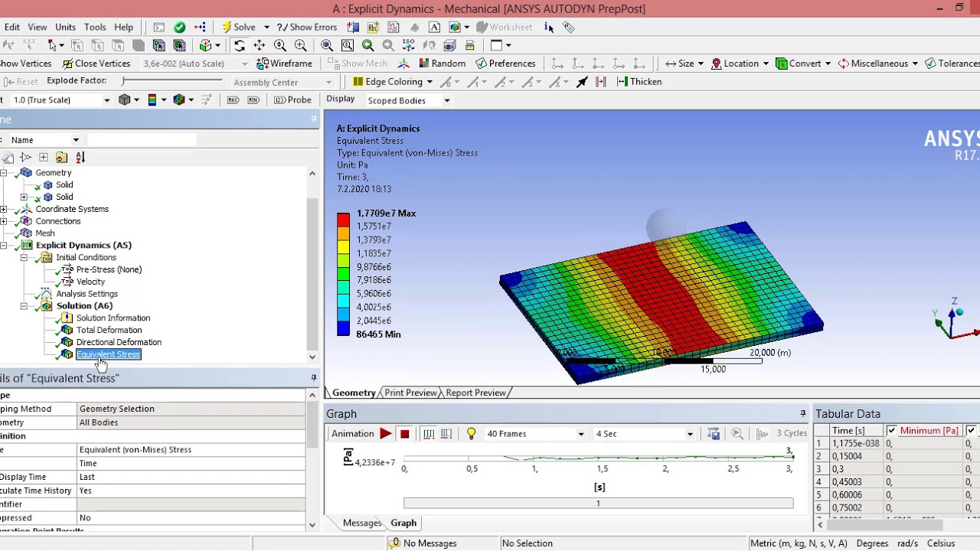980x551 pixels.
Task: Toggle Wireframe display mode
Action: click(285, 64)
